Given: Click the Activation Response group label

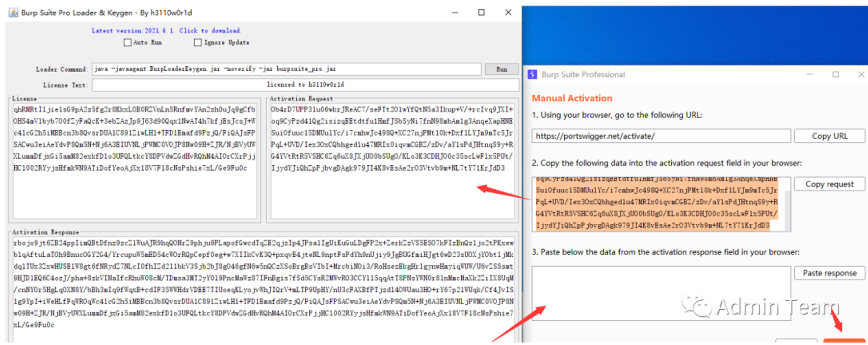Looking at the screenshot, I should [x=46, y=232].
